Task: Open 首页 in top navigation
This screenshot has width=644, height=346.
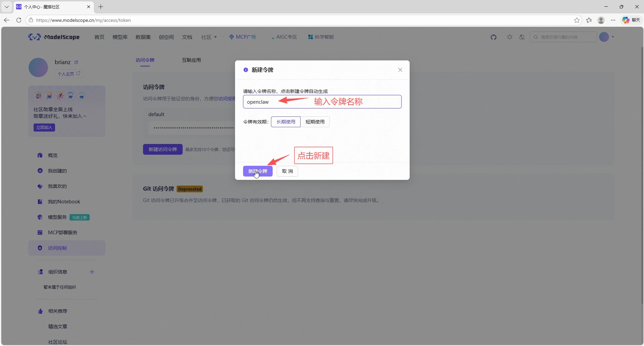Action: pos(99,37)
